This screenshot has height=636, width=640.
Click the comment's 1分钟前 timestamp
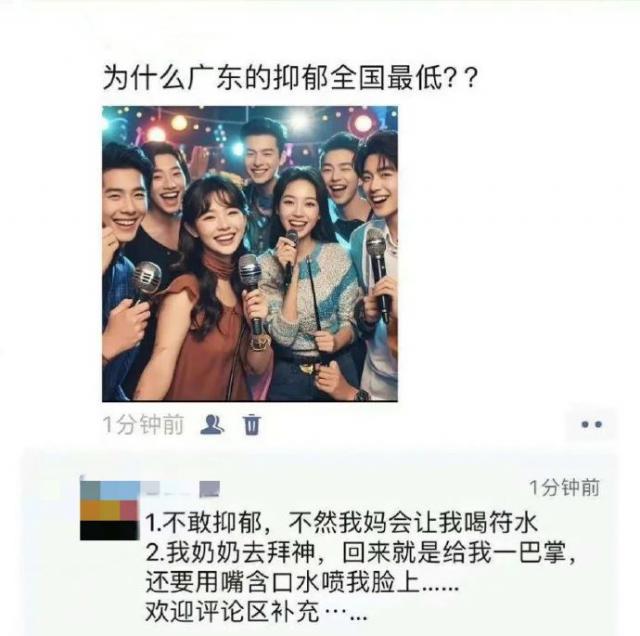coord(565,487)
